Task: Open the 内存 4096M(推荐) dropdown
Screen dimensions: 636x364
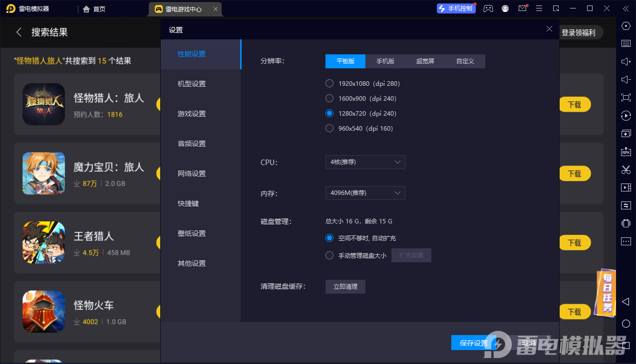Action: pyautogui.click(x=365, y=193)
